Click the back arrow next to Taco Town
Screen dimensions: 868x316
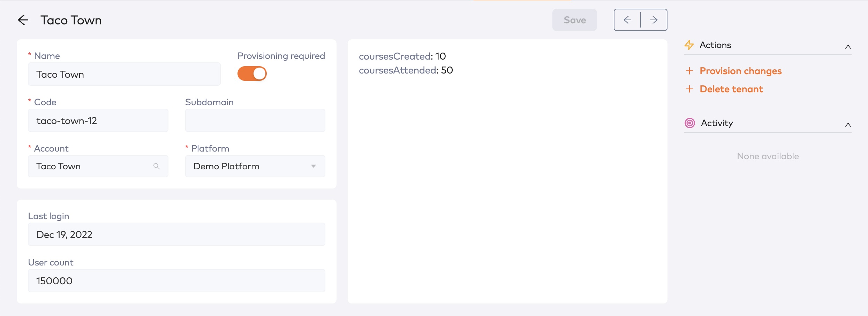23,20
